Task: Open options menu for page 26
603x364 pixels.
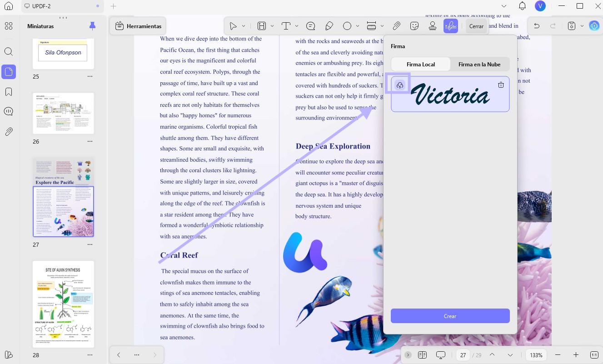Action: click(90, 141)
